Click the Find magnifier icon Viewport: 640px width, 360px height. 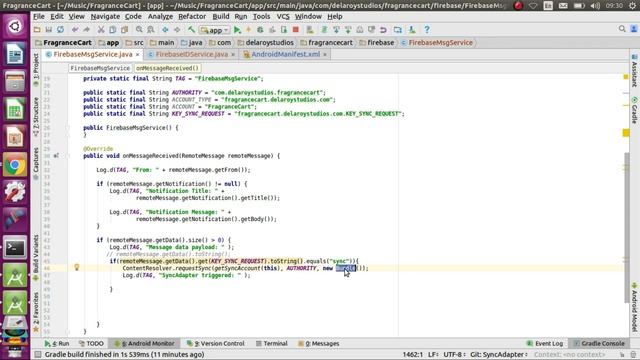point(139,30)
